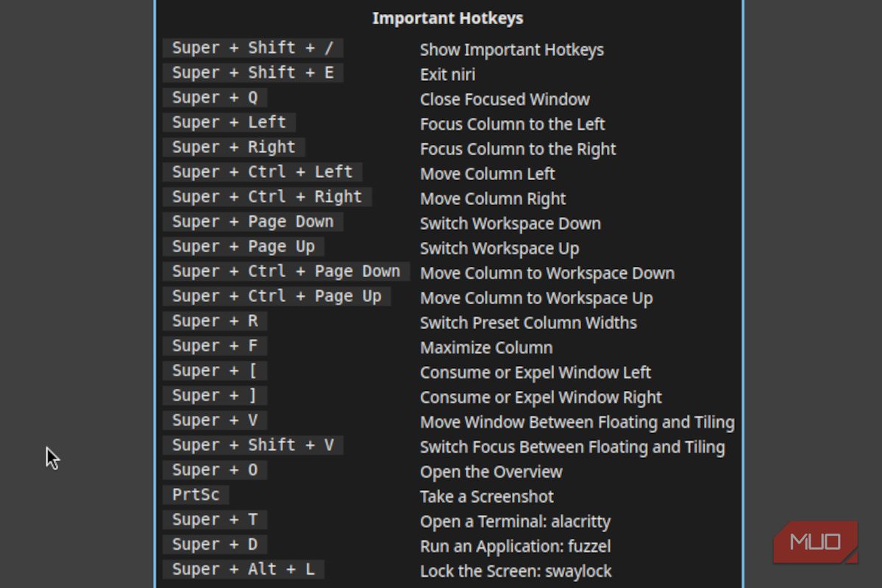
Task: Select the Super + Ctrl + Right key label
Action: (x=267, y=197)
